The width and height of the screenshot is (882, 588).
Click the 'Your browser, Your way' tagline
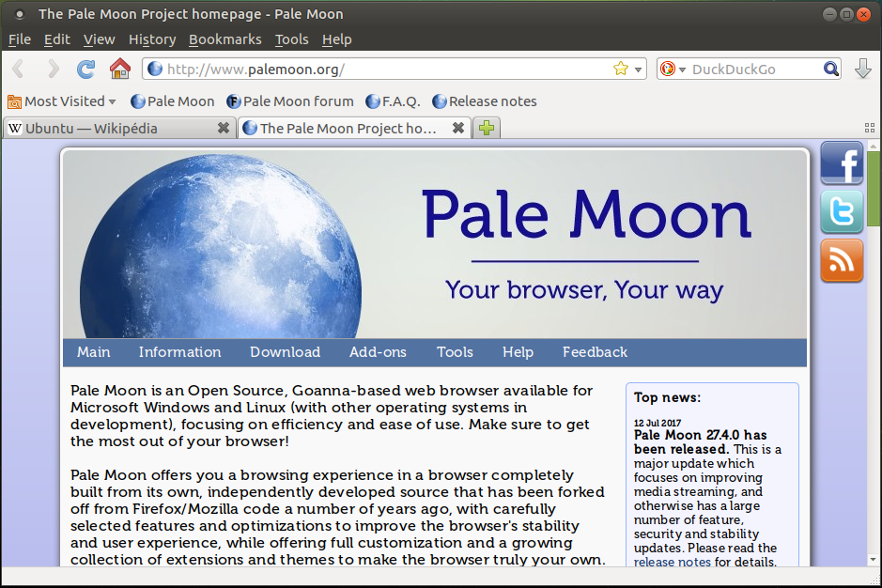point(584,290)
